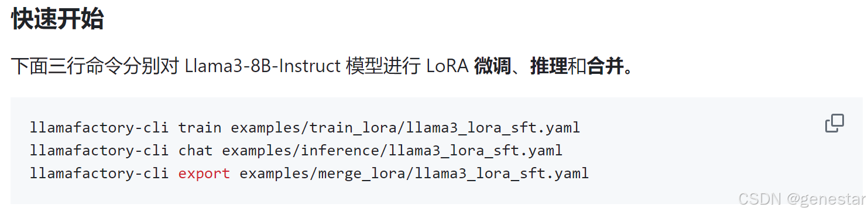Click llamafactory-cli on the train command line
868x214 pixels.
[x=100, y=127]
